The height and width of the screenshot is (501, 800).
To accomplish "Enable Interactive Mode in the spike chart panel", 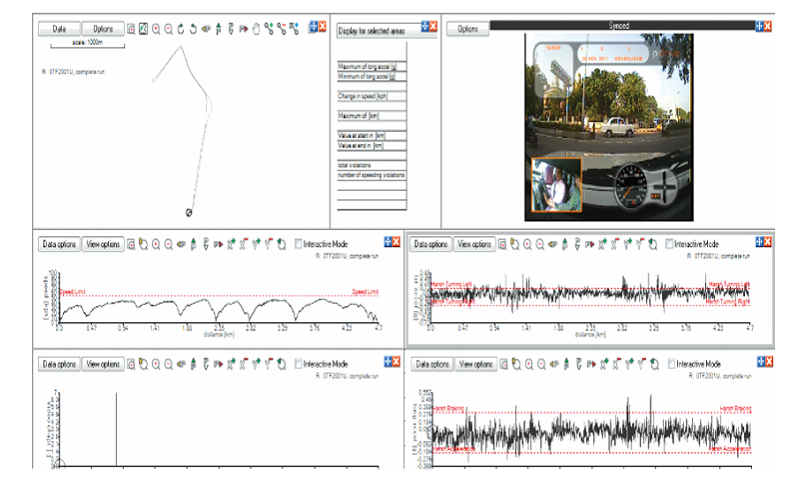I will (x=298, y=364).
